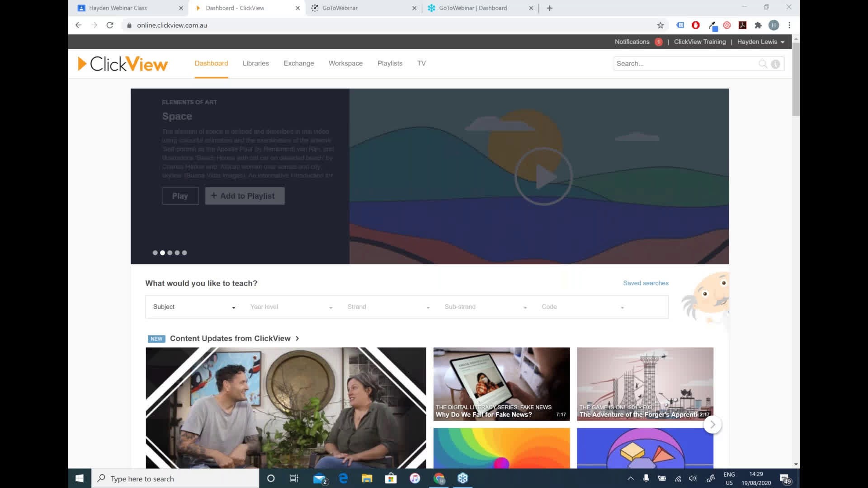The width and height of the screenshot is (868, 488).
Task: Open the Why Do We Fall for Fake News thumbnail
Action: (501, 384)
